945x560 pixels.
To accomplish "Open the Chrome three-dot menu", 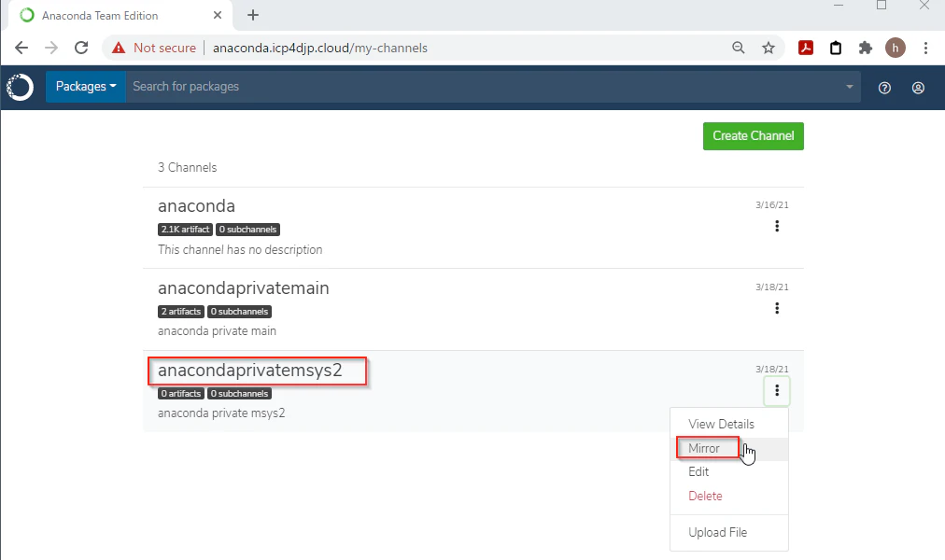I will point(925,48).
